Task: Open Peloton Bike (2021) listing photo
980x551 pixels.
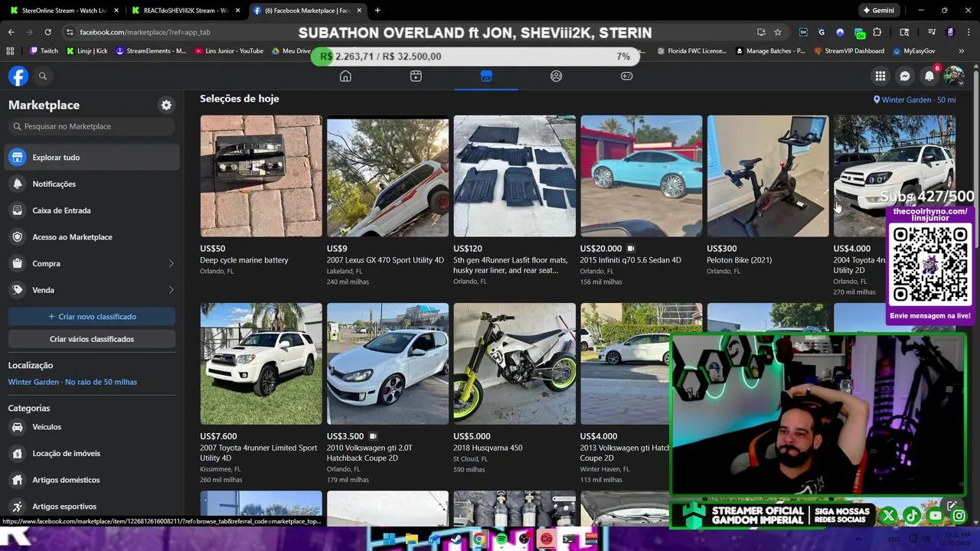Action: point(768,176)
